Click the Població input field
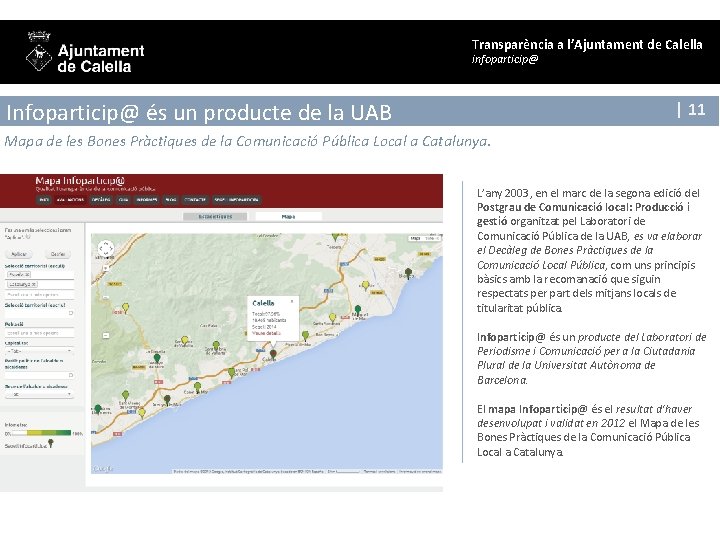This screenshot has width=720, height=540. (x=39, y=332)
